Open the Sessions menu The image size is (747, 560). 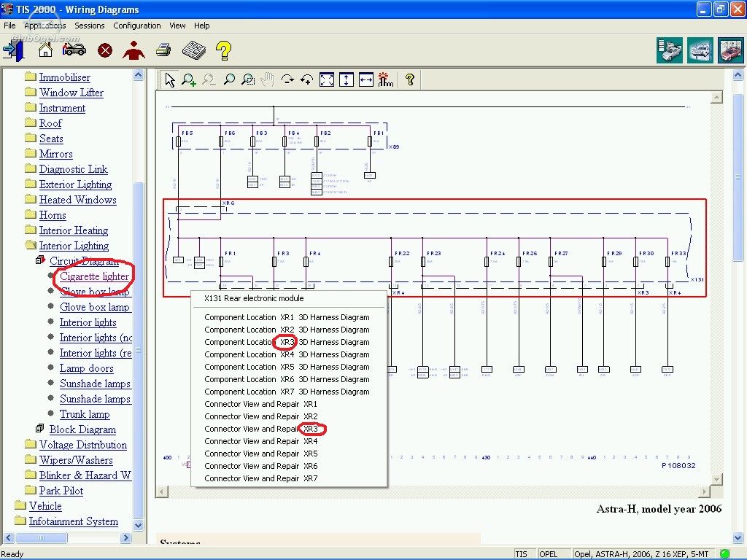click(89, 26)
